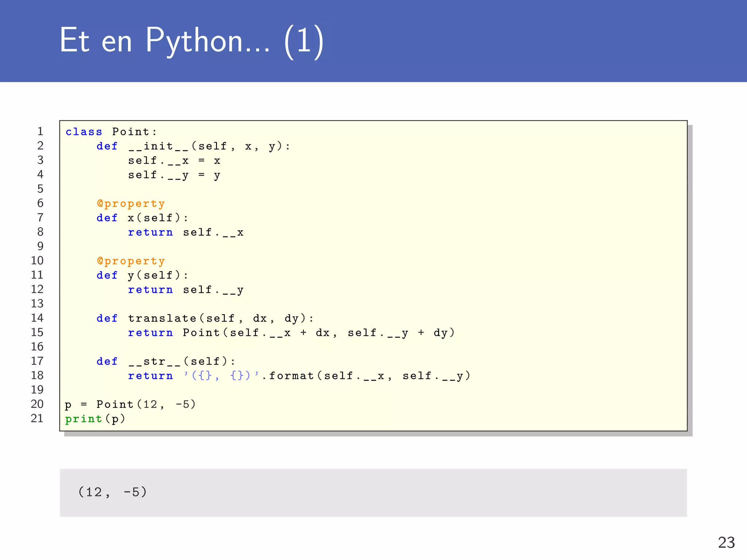Click the output text '(12, -5)'
The height and width of the screenshot is (560, 747).
click(112, 492)
